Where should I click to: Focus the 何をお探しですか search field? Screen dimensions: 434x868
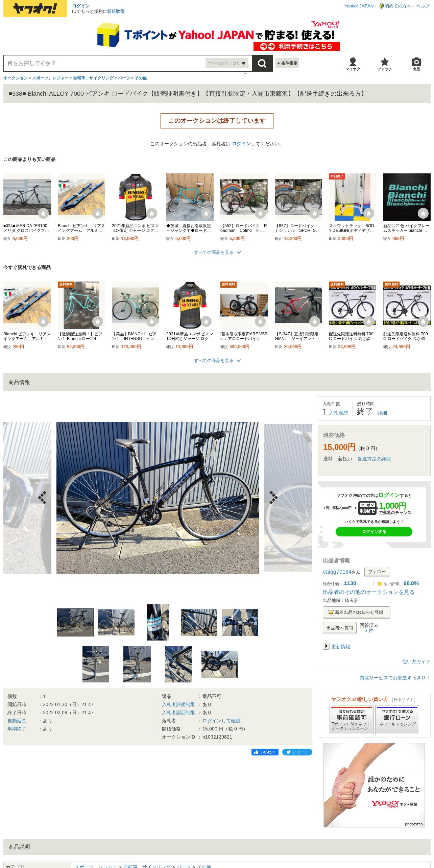(105, 63)
